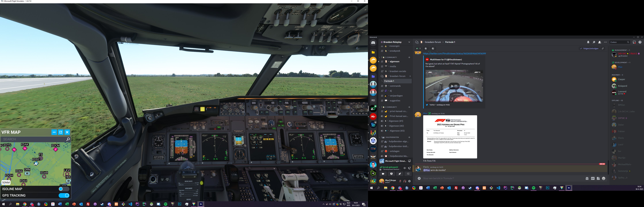The height and width of the screenshot is (207, 644).
Task: Select the algemeen text channel
Action: 394,62
